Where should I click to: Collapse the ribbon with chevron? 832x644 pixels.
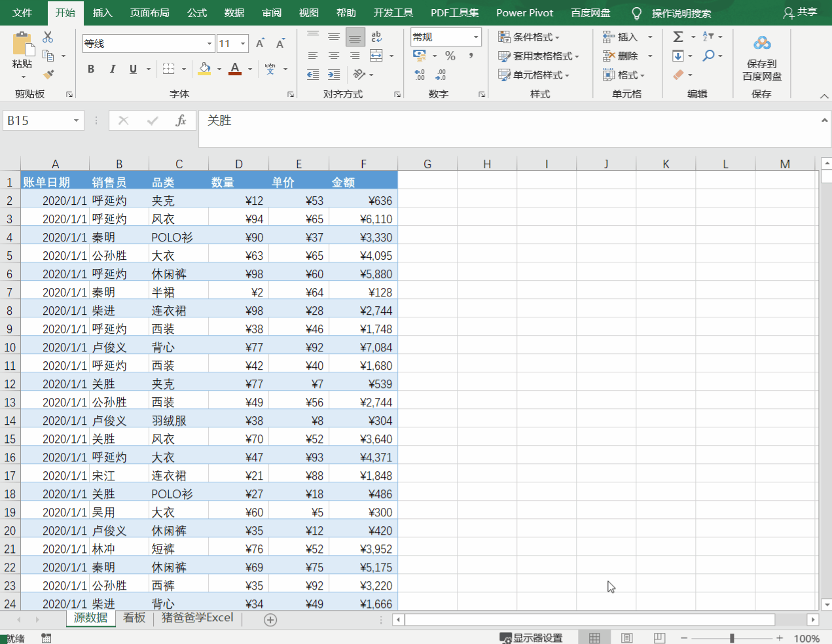tap(824, 96)
